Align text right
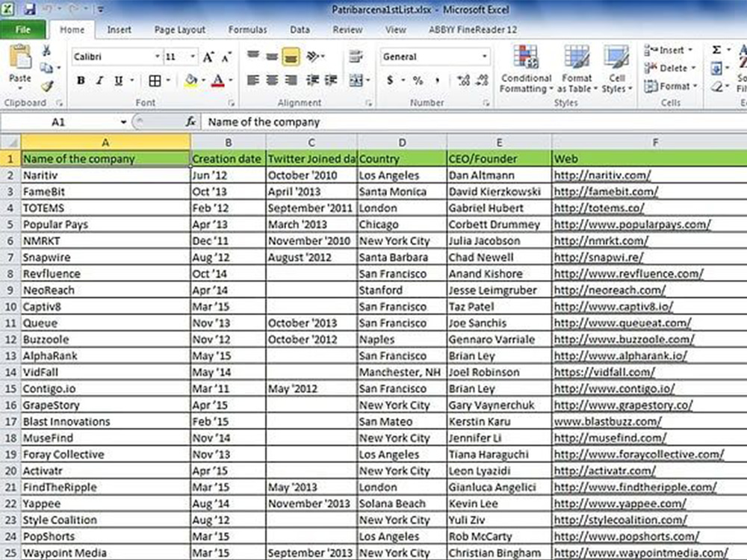Image resolution: width=747 pixels, height=560 pixels. coord(291,81)
